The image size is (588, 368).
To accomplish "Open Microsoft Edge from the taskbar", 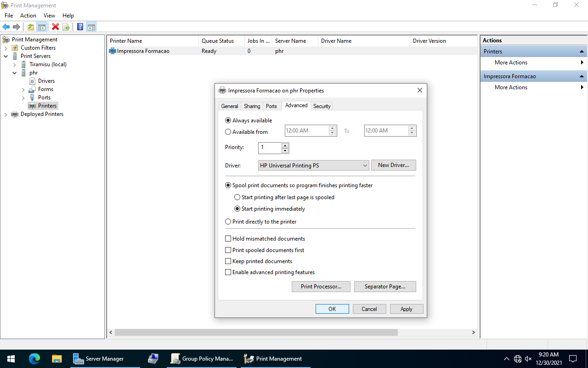I will 34,359.
